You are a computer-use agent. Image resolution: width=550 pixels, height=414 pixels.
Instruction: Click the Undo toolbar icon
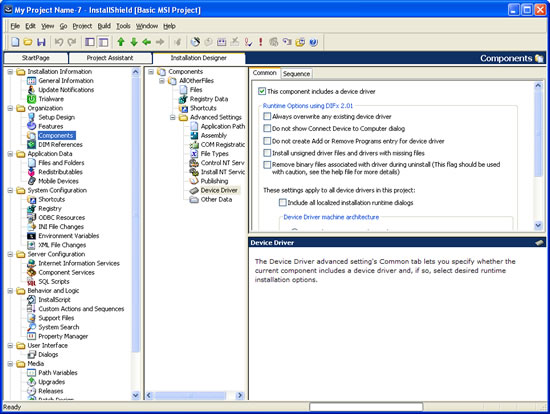pos(59,42)
